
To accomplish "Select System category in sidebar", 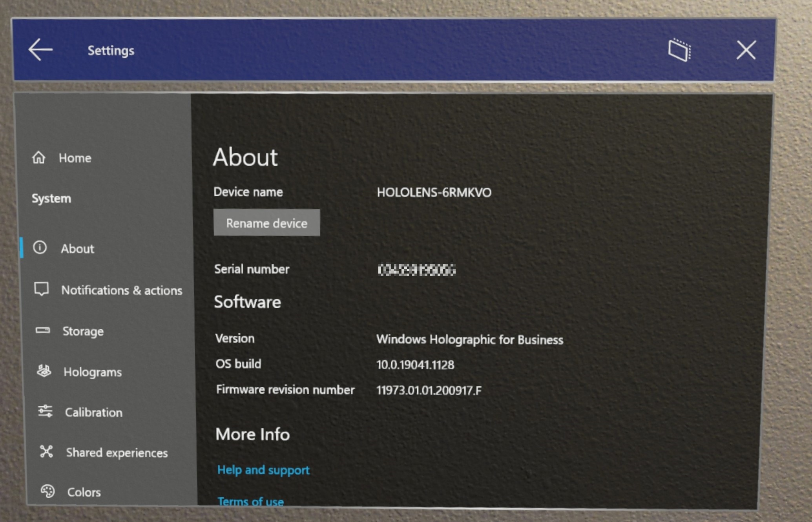I will (52, 197).
